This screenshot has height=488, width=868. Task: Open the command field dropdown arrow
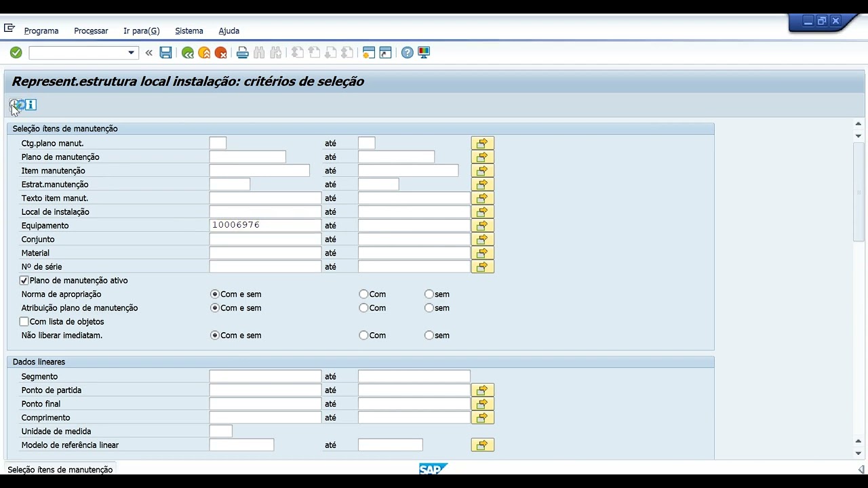coord(131,52)
